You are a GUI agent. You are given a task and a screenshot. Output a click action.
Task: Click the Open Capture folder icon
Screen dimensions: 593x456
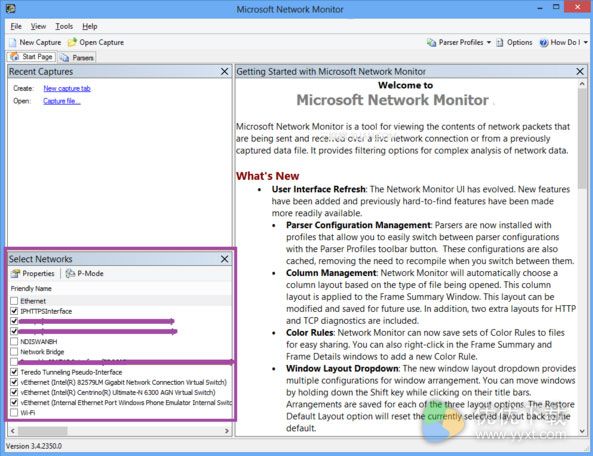(72, 42)
